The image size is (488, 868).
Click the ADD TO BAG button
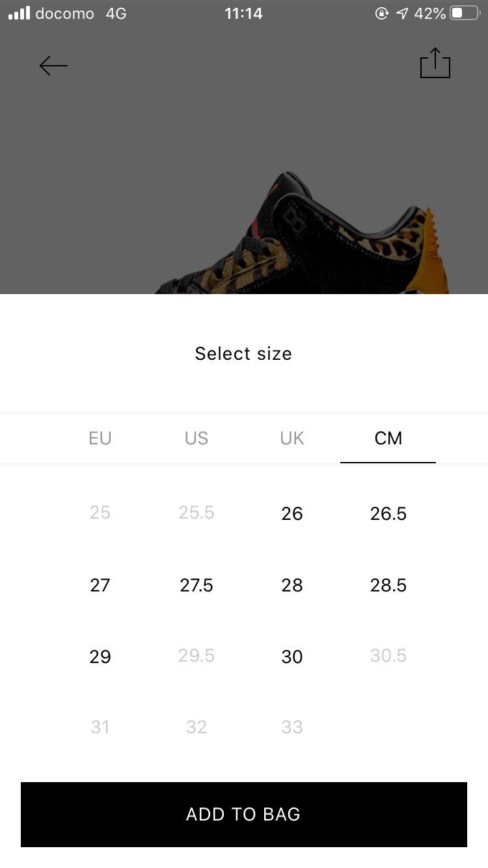tap(244, 815)
